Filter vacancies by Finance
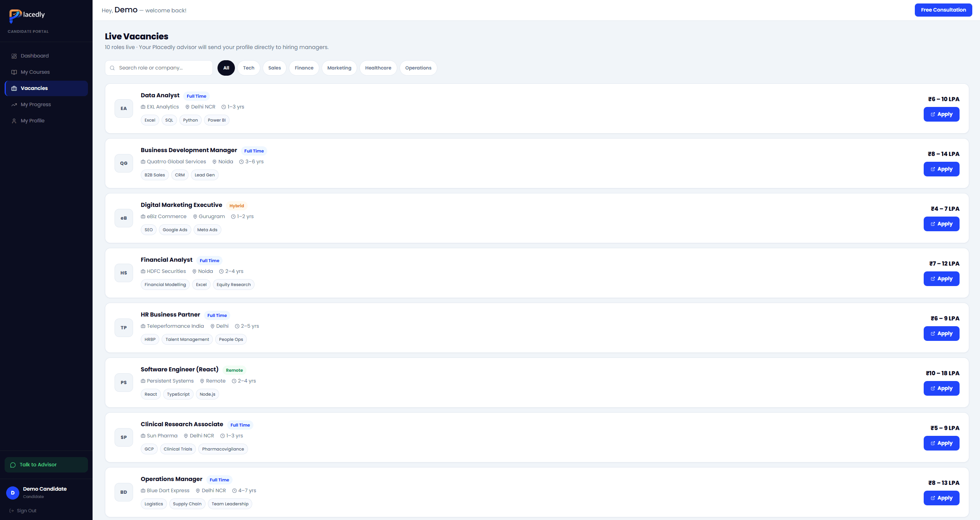The image size is (980, 520). pos(304,68)
